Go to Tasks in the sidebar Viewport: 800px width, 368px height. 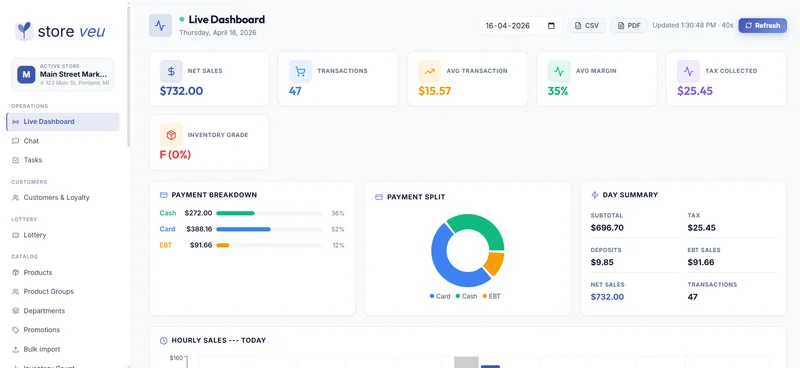(63, 160)
